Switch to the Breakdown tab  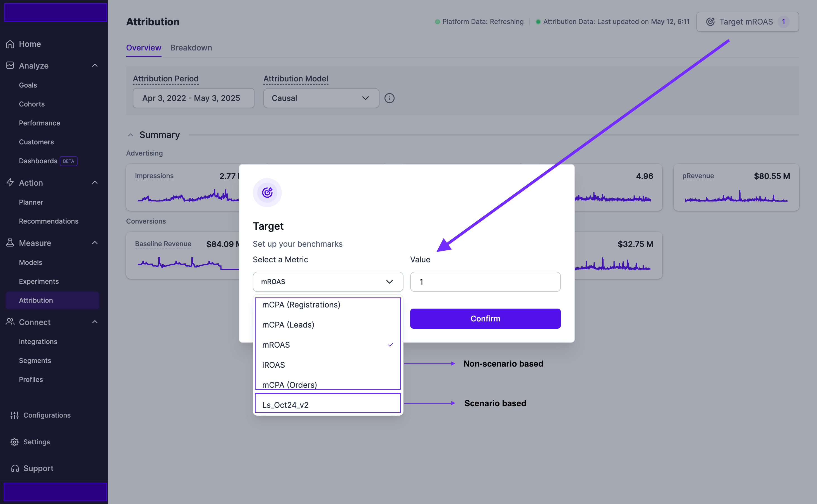pyautogui.click(x=191, y=48)
